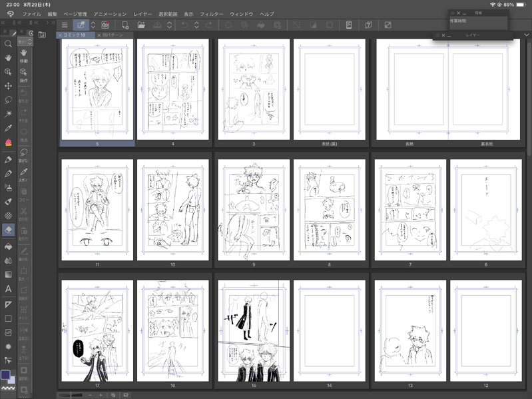The height and width of the screenshot is (399, 532).
Task: Select the Airbrush tool
Action: click(x=8, y=187)
